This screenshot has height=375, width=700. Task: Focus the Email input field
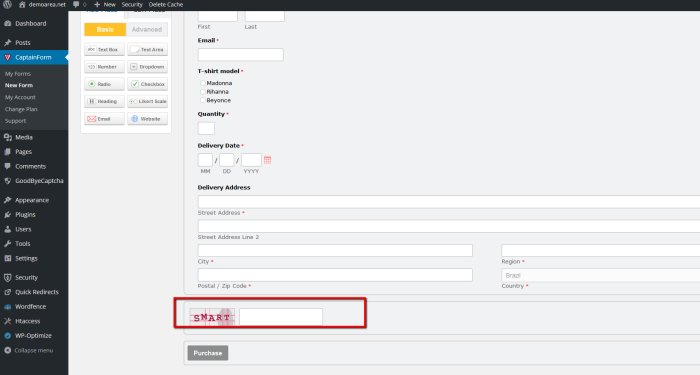(x=241, y=54)
